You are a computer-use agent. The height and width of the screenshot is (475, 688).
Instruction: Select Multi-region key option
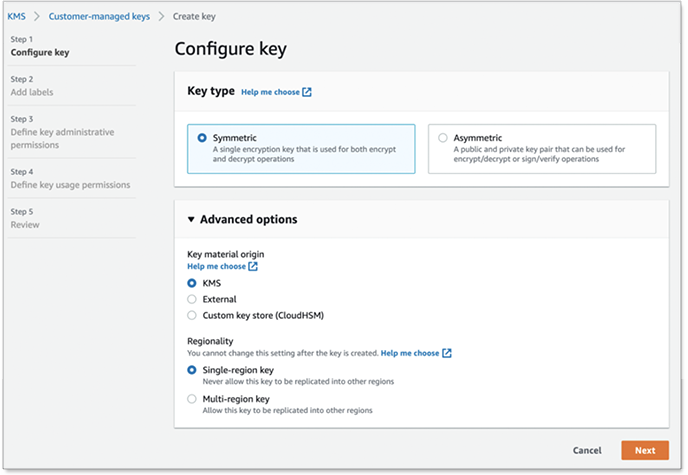pyautogui.click(x=192, y=399)
